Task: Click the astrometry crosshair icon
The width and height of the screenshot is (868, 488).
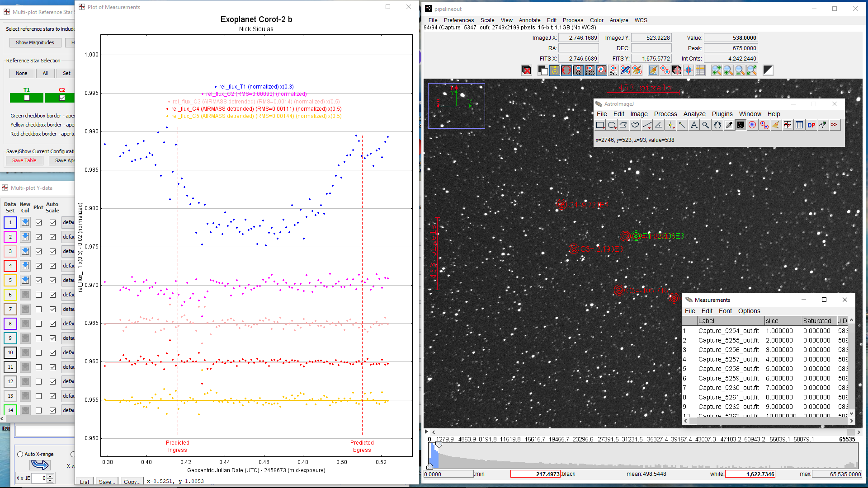Action: pos(689,70)
